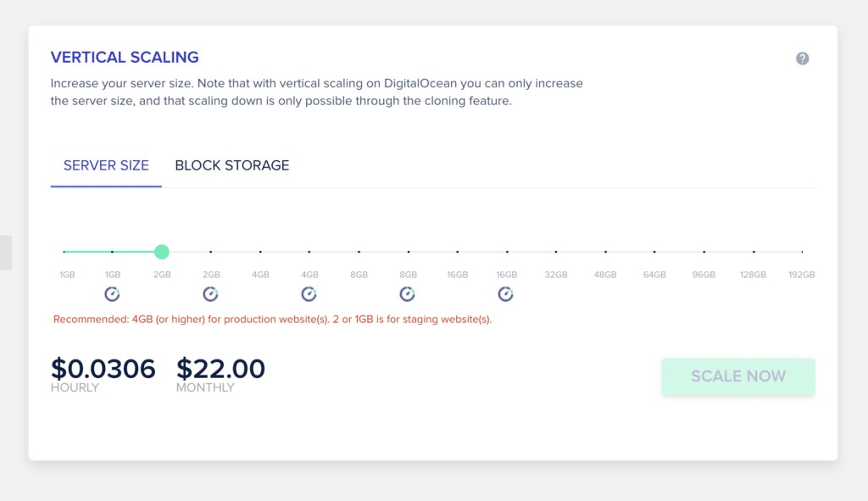Screen dimensions: 868x501
Task: Select the 192GB point on the slider
Action: [x=802, y=252]
